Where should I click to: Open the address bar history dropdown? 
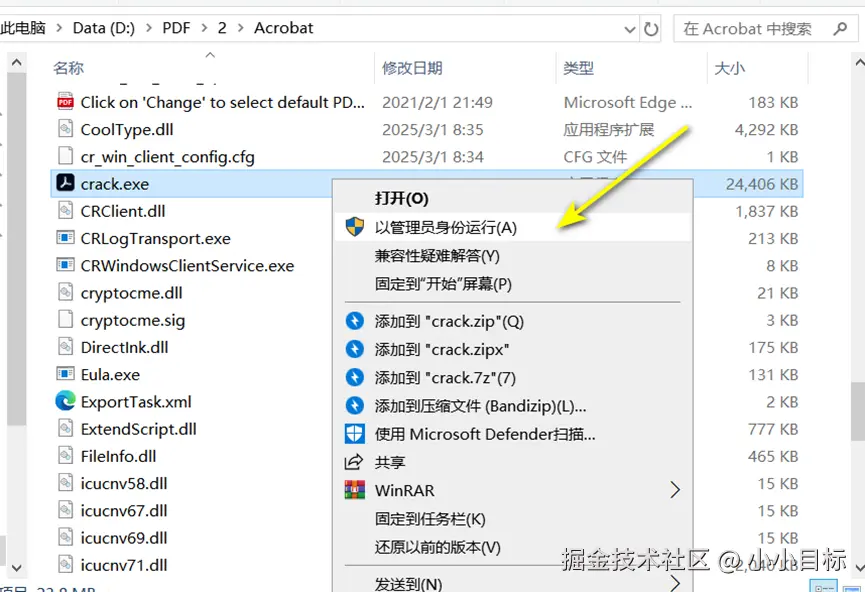point(629,29)
